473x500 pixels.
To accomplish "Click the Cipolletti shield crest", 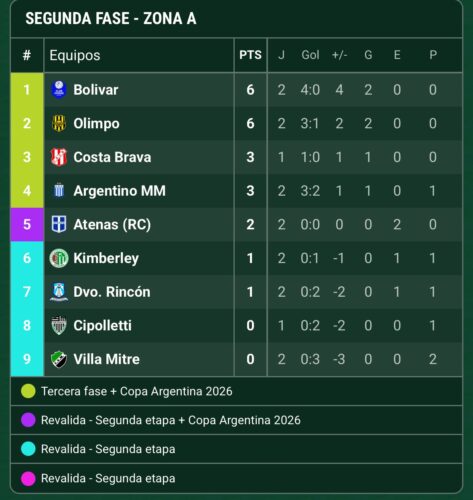I will click(x=59, y=325).
